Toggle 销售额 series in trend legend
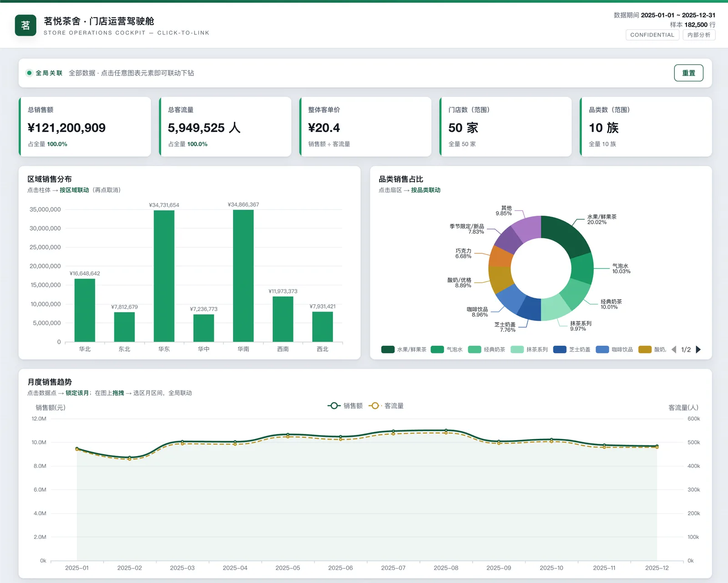728x583 pixels. pos(345,406)
